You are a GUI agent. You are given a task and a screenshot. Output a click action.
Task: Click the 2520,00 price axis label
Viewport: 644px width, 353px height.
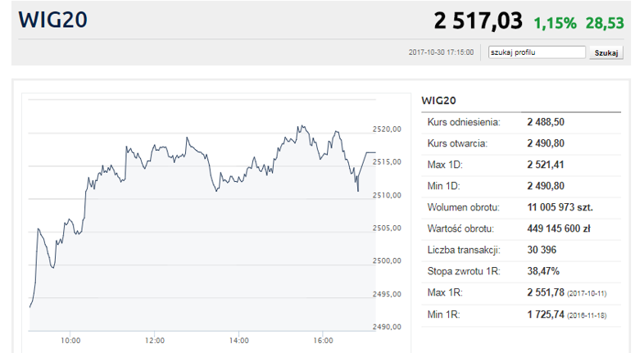[386, 129]
